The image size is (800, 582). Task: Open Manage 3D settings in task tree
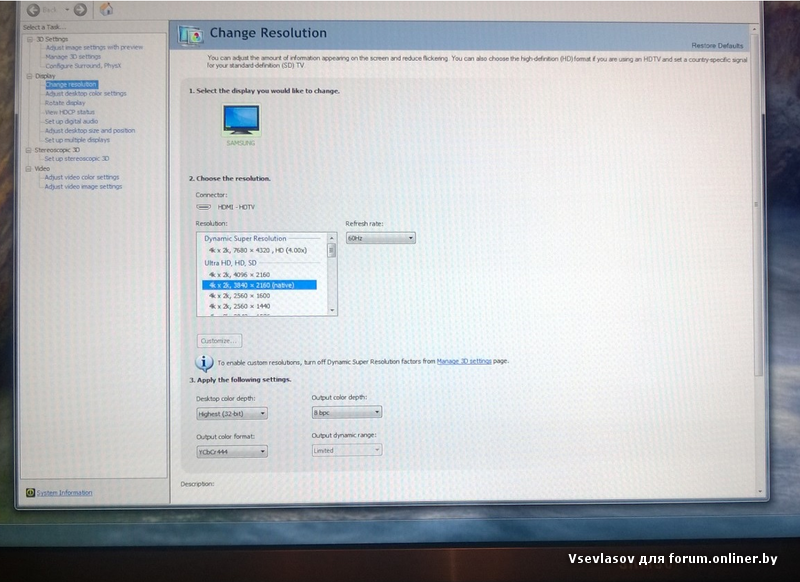[x=73, y=57]
